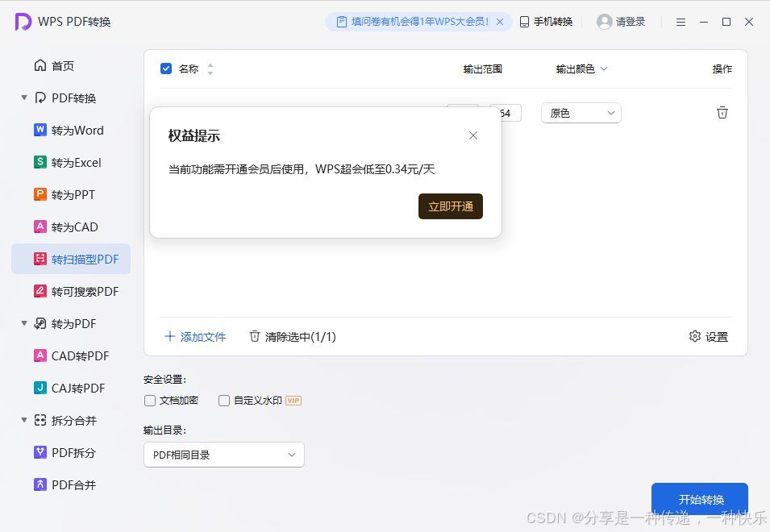Click the 拆分合并 group icon
770x532 pixels.
coord(40,420)
